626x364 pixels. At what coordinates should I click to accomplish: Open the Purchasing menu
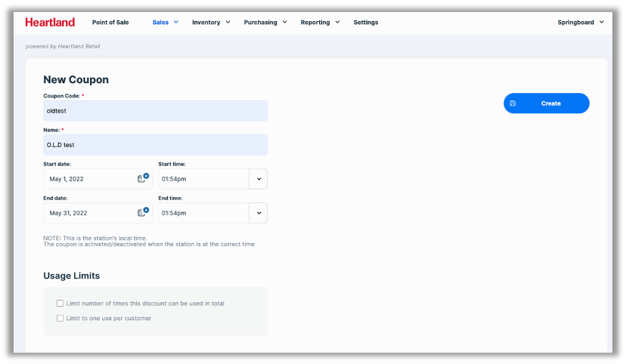265,23
